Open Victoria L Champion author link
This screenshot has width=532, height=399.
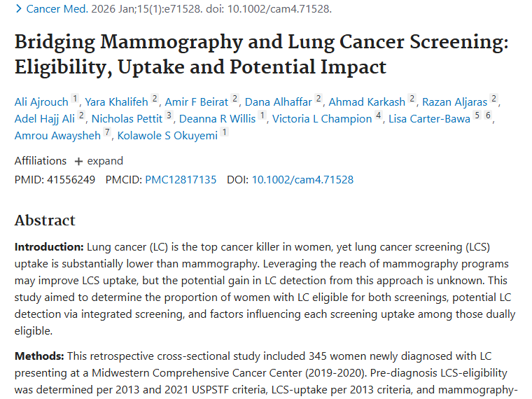pyautogui.click(x=322, y=119)
